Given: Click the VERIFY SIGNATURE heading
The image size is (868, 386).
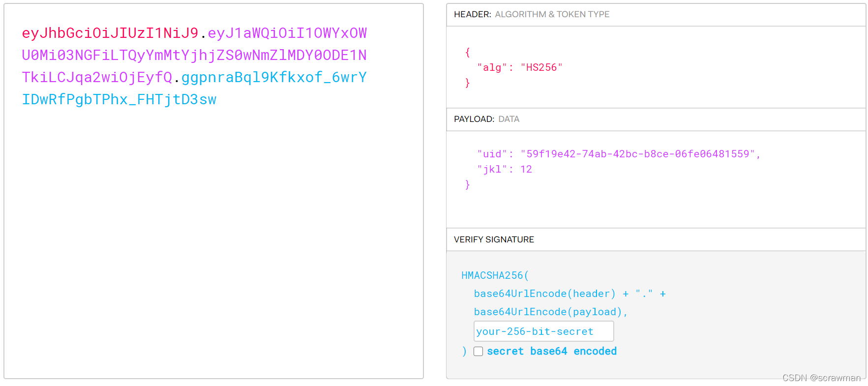Looking at the screenshot, I should tap(494, 239).
